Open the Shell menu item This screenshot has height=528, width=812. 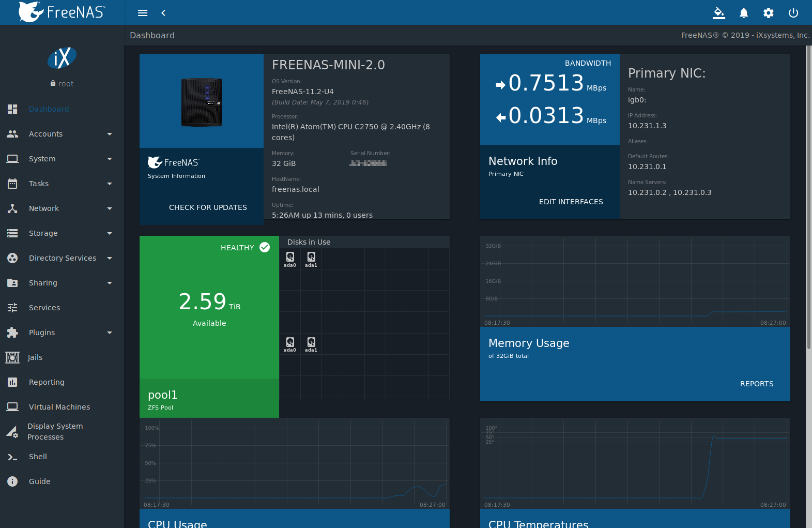(x=62, y=457)
